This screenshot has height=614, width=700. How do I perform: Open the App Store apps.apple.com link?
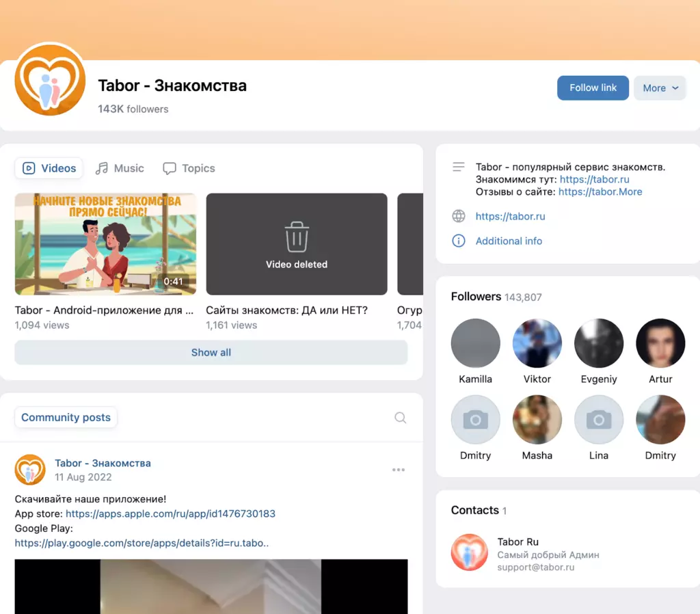click(x=170, y=513)
